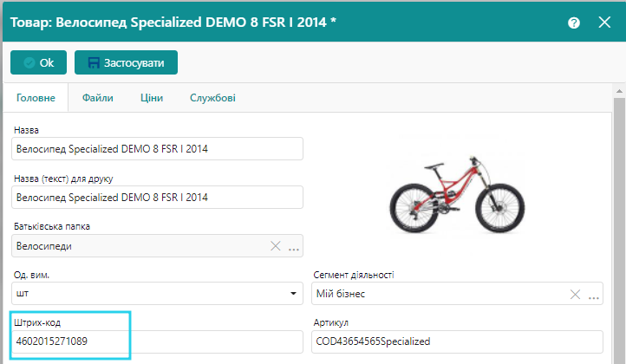Viewport: 626px width, 364px height.
Task: Select the Головне tab
Action: [36, 98]
